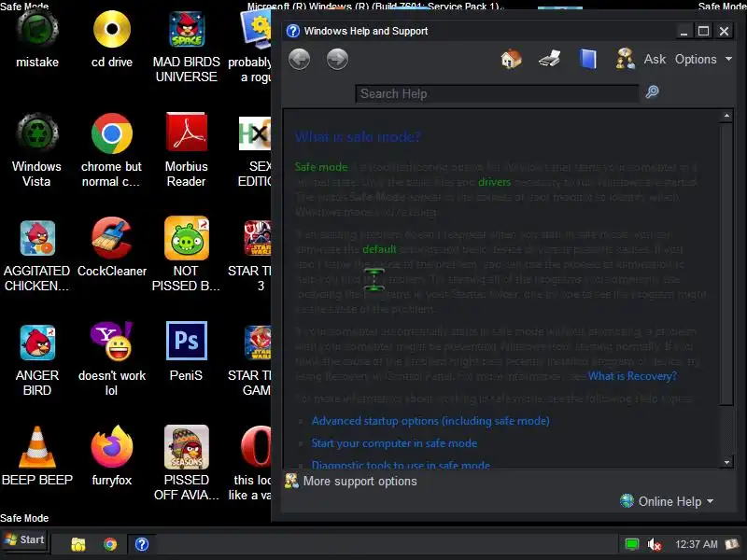Open the 'SEX EDITIC' HxD desktop icon
Viewport: 747px width, 560px height.
255,150
